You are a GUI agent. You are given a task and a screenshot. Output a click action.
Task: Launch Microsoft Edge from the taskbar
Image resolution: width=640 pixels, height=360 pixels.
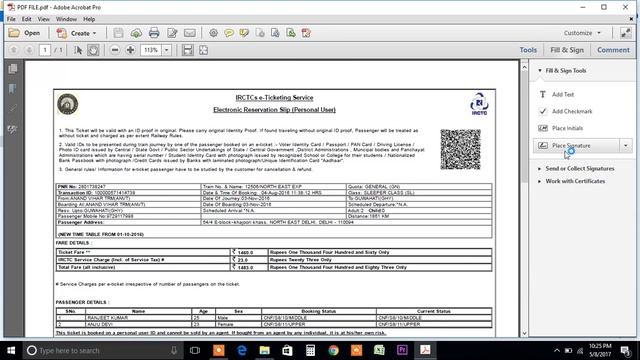tap(242, 350)
